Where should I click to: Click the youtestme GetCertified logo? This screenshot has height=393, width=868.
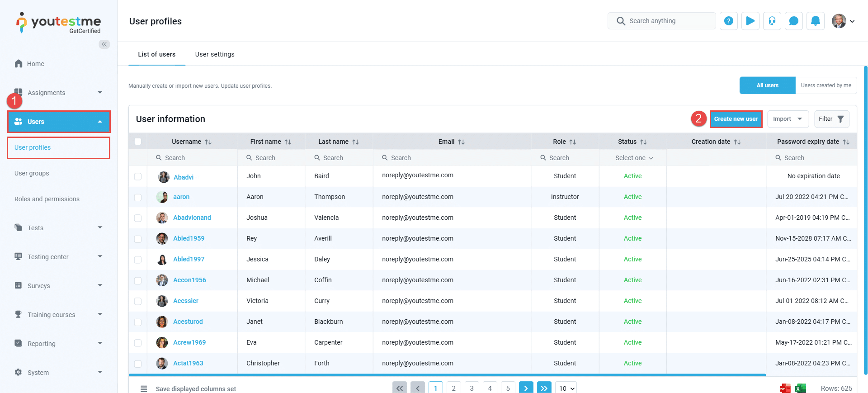point(59,23)
